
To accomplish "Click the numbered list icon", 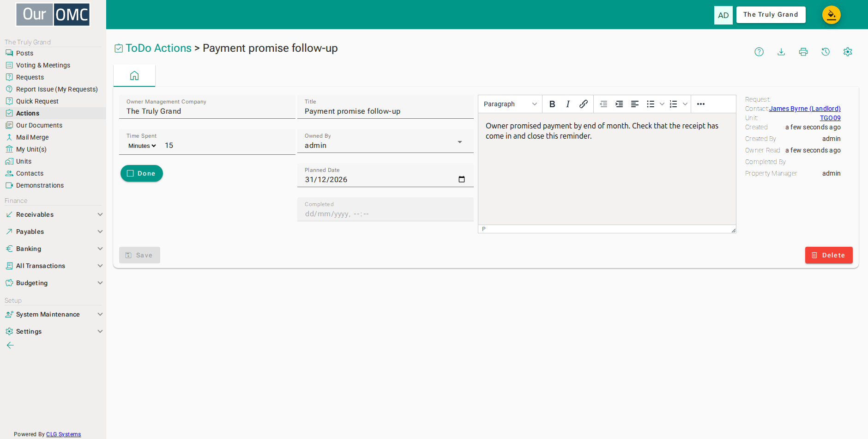I will pos(674,104).
